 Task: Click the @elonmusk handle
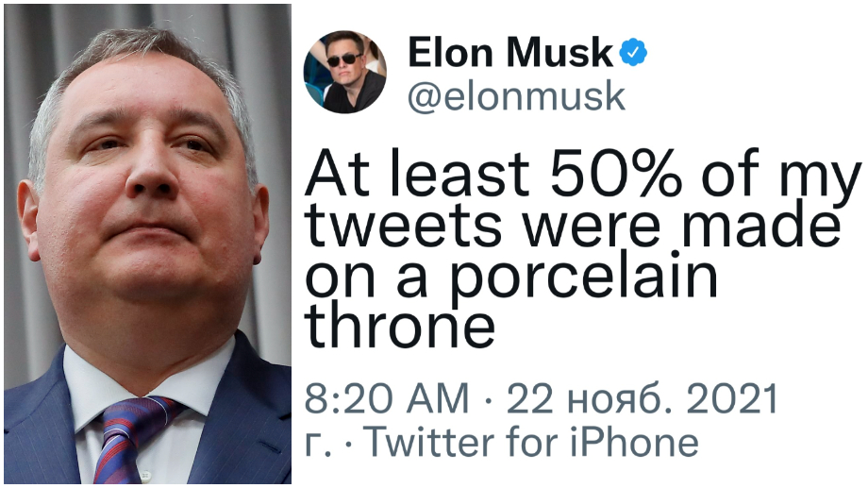[516, 96]
